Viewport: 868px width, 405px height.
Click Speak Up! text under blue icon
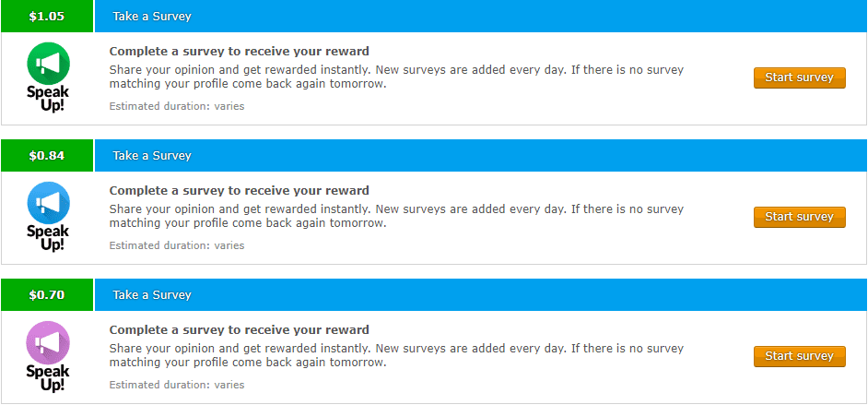click(x=48, y=238)
